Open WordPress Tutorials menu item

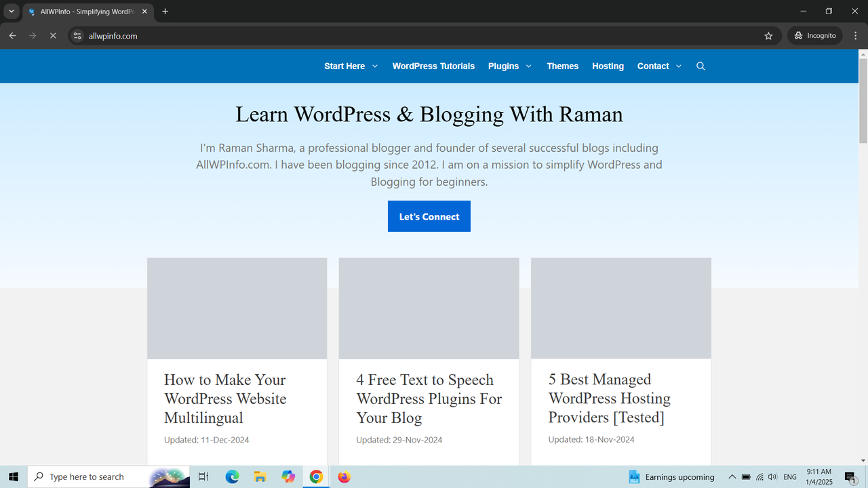[433, 66]
